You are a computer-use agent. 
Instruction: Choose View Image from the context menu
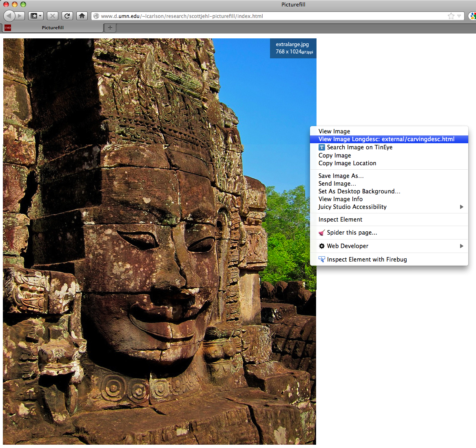coord(334,131)
